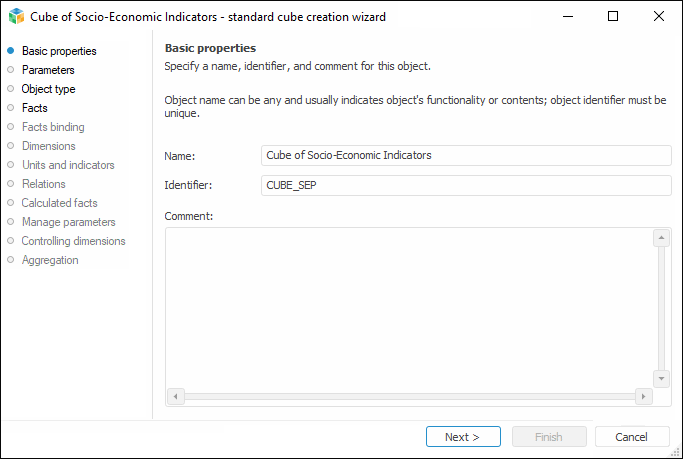Go to the Parameters wizard step
The width and height of the screenshot is (683, 459).
(x=48, y=70)
